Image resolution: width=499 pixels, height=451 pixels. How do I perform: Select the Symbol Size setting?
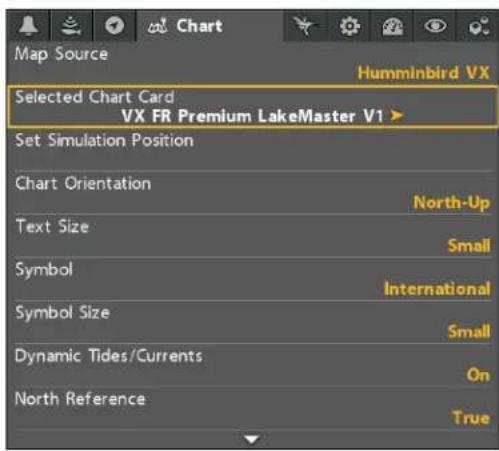[252, 322]
